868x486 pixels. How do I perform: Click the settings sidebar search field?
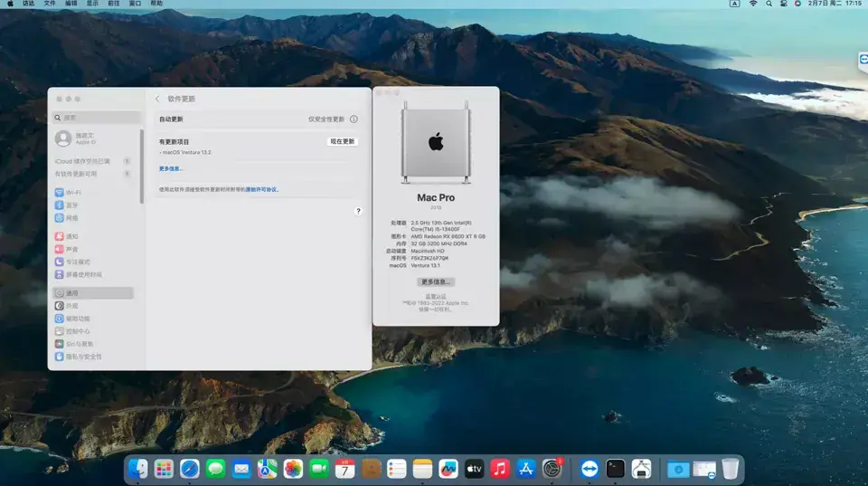pyautogui.click(x=97, y=118)
